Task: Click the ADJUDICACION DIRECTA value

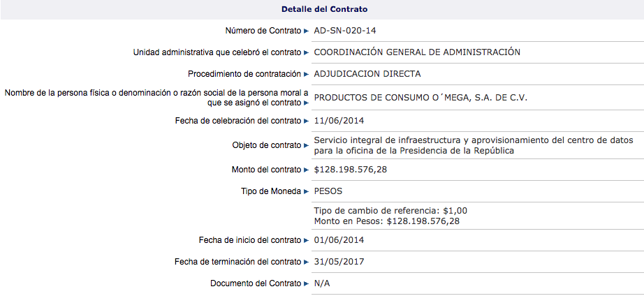Action: pyautogui.click(x=367, y=74)
